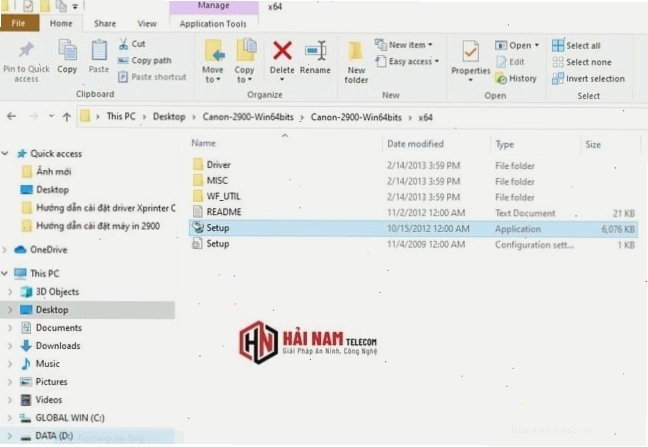
Task: Open the Copy to menu
Action: [x=245, y=61]
